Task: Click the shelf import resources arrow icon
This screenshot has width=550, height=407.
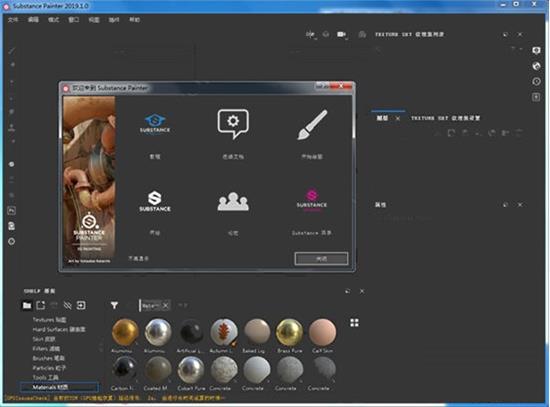Action: tap(81, 306)
